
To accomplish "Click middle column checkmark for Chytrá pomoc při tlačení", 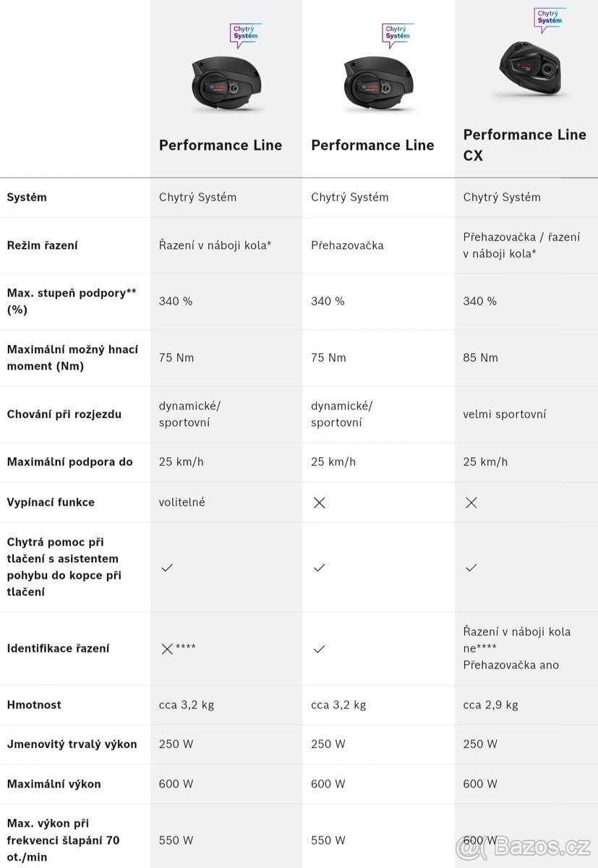I will (319, 568).
